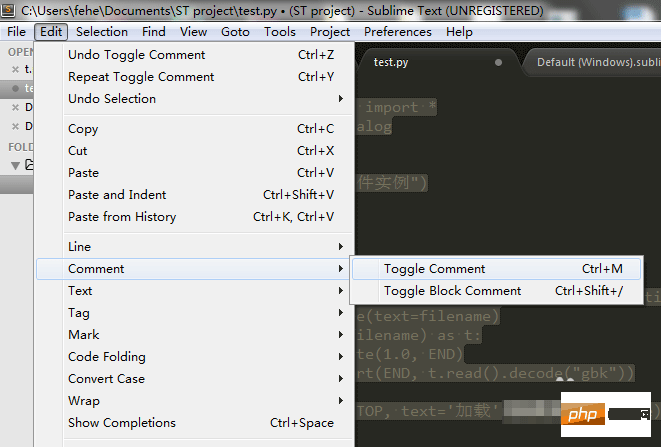
Task: Open the Goto menu
Action: click(235, 32)
